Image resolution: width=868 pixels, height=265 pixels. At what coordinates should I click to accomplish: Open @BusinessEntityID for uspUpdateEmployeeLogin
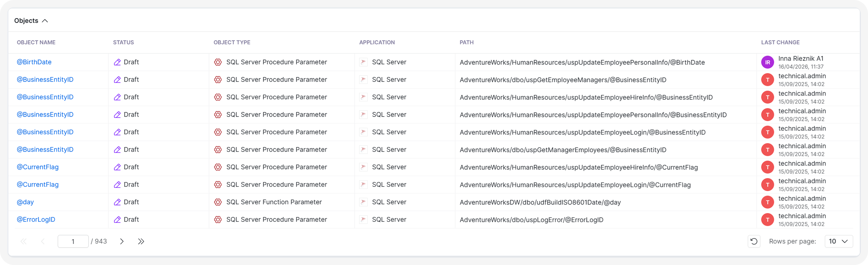click(45, 132)
